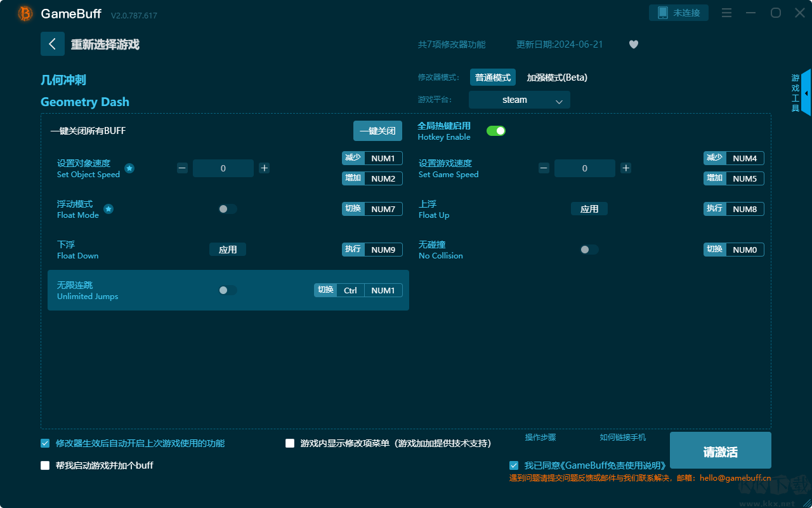This screenshot has height=508, width=812.
Task: Decrease Set Game Speed with minus
Action: point(544,168)
